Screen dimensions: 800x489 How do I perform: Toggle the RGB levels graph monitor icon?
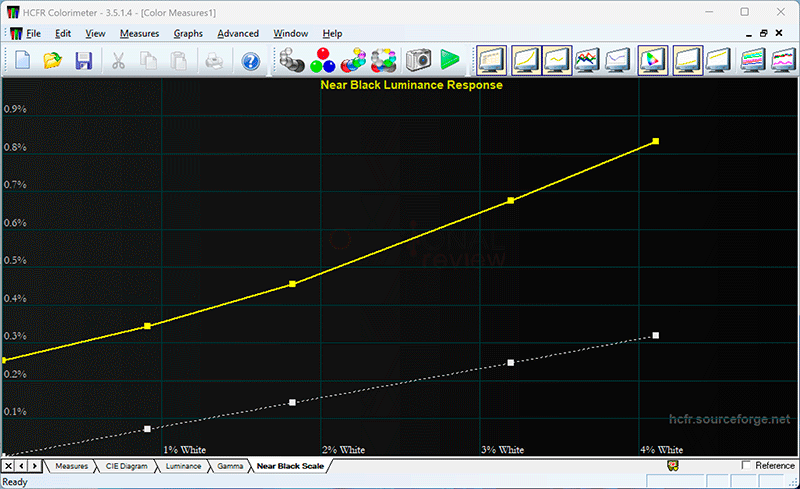[587, 60]
